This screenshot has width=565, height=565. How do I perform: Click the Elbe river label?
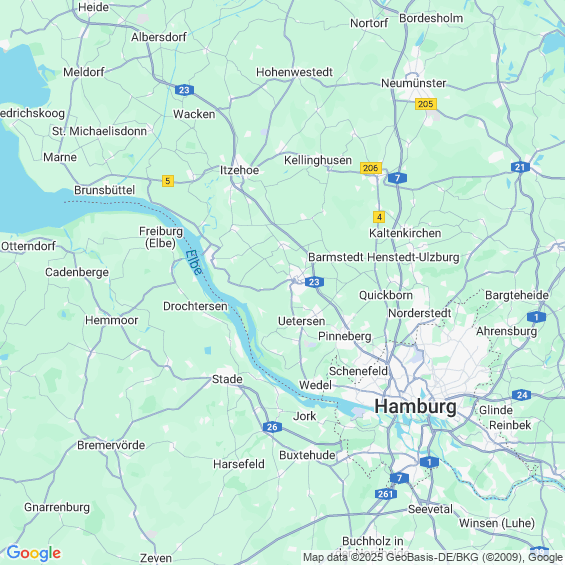[194, 263]
